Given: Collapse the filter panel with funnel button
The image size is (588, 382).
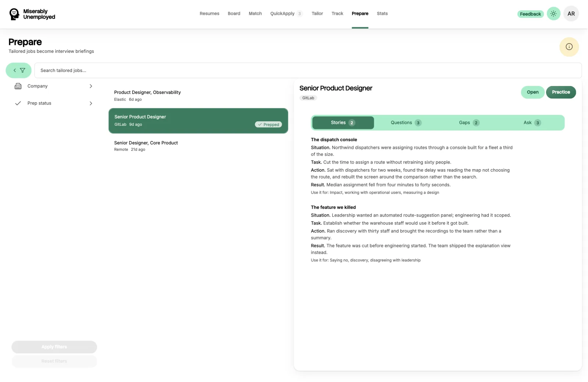Looking at the screenshot, I should (18, 70).
